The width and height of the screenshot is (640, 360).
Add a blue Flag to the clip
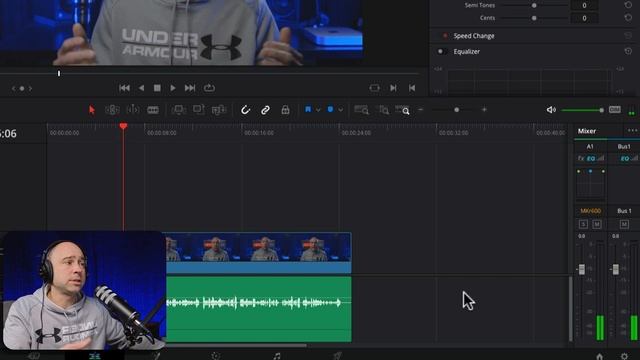pyautogui.click(x=308, y=109)
